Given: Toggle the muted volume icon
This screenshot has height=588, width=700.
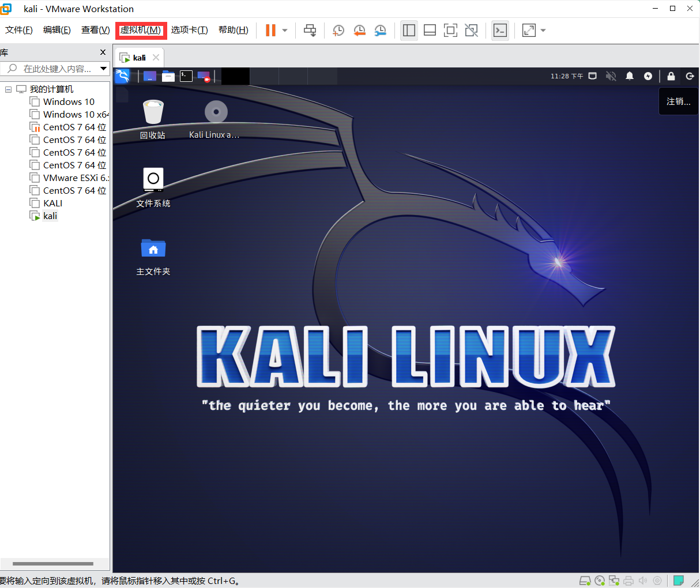Looking at the screenshot, I should click(611, 76).
